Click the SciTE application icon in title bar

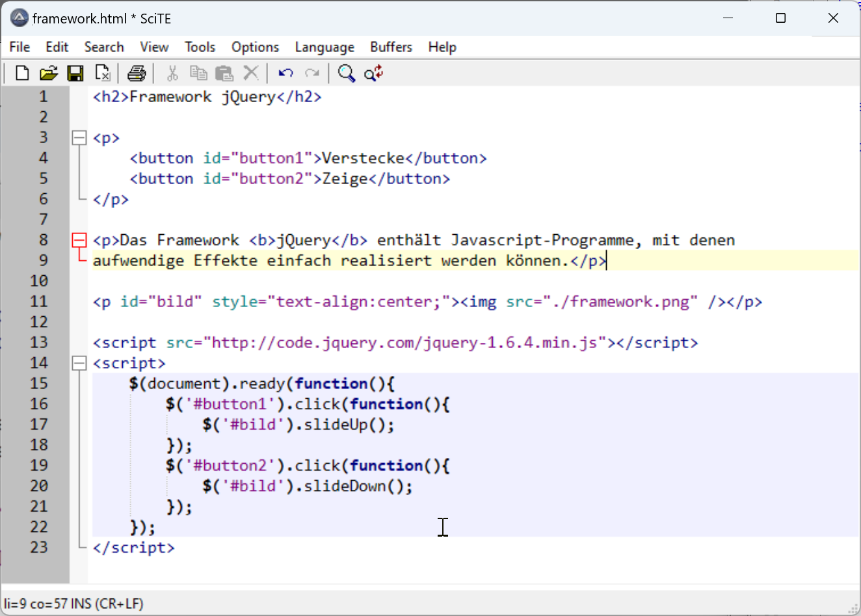tap(20, 18)
